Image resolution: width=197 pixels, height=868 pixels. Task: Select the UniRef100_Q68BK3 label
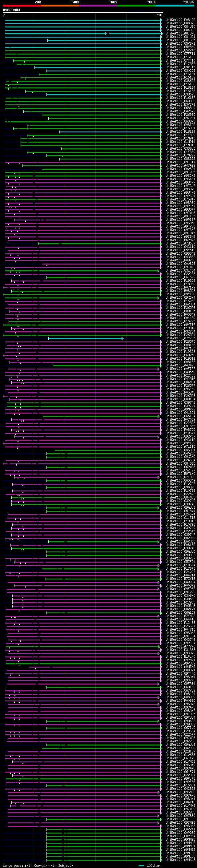[x=180, y=121]
